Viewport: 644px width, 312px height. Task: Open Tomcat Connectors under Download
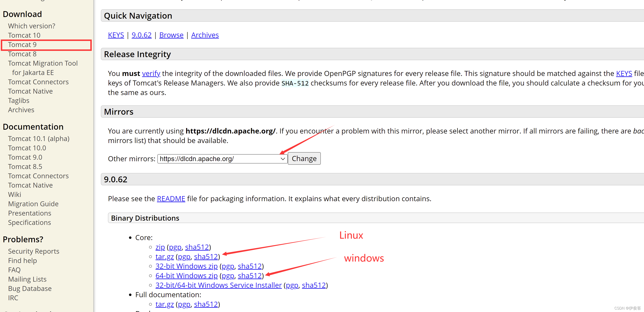tap(38, 82)
